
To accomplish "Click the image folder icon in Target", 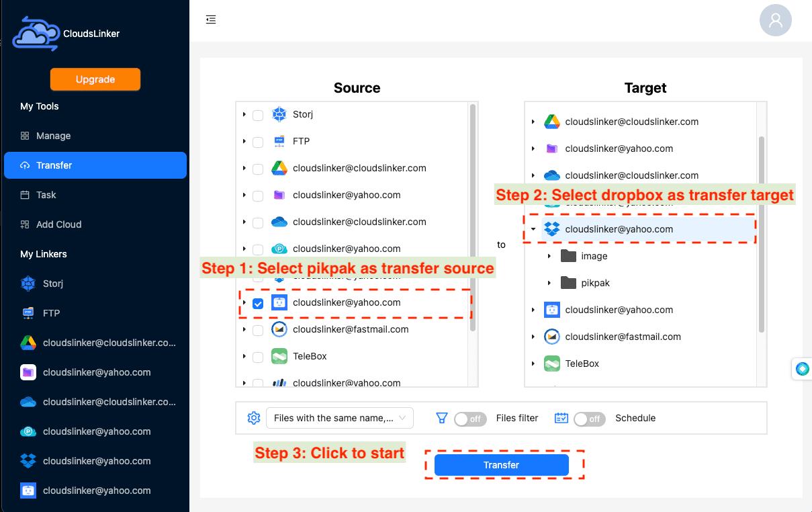I will point(568,256).
